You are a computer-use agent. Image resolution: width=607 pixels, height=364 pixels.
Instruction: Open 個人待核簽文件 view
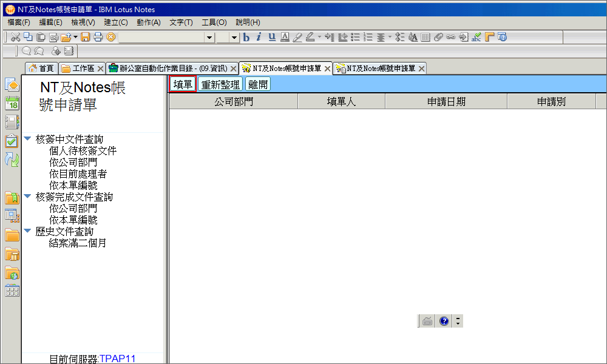83,151
